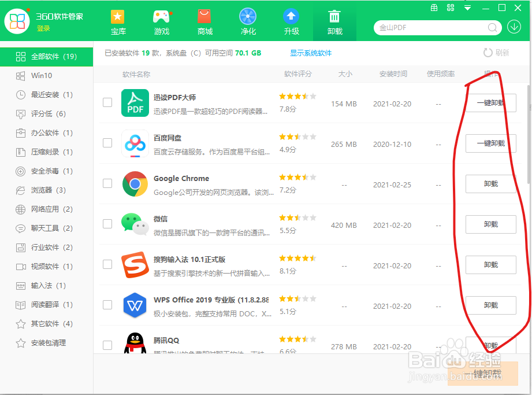
Task: Switch to the 升级 tab
Action: coord(291,21)
